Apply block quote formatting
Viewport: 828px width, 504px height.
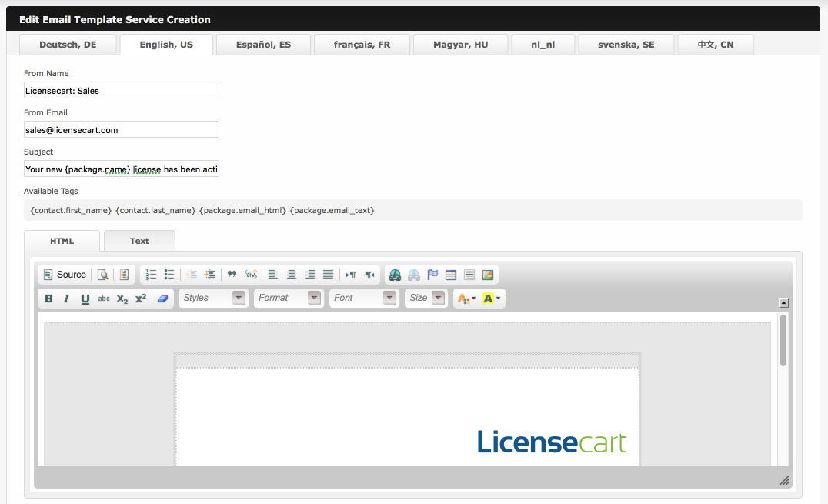232,275
